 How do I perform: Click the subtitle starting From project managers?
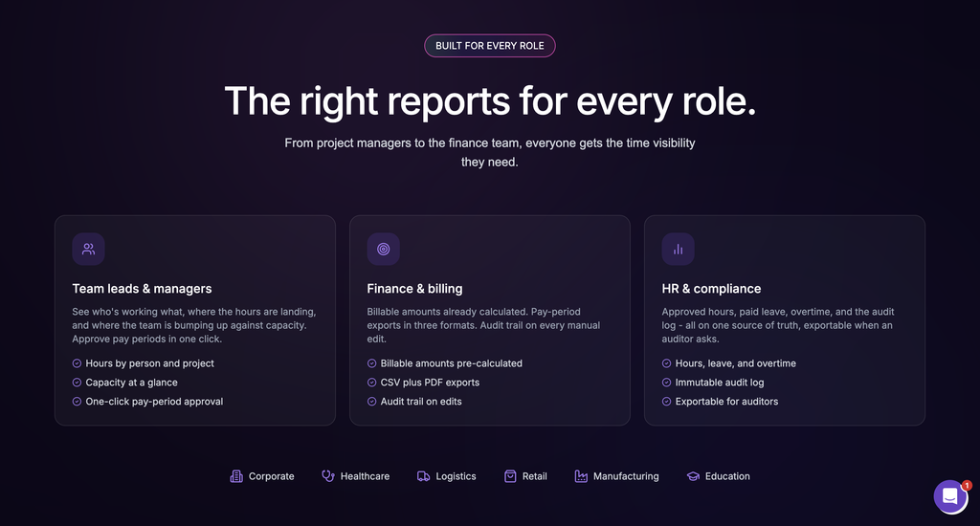(490, 152)
